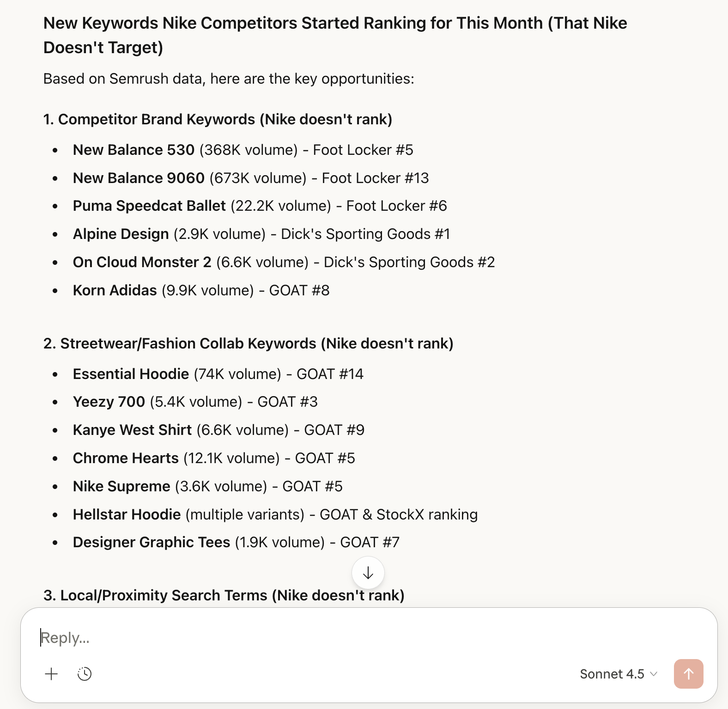The image size is (728, 709).
Task: Click the "Designer Graphic Tees" keyword text
Action: [x=152, y=542]
